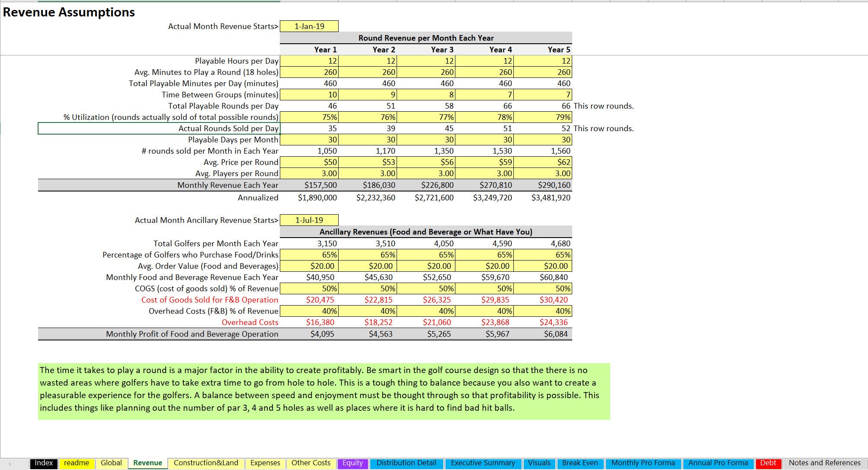Open the Visuals sheet
Screen dimensions: 868x470
[539, 463]
